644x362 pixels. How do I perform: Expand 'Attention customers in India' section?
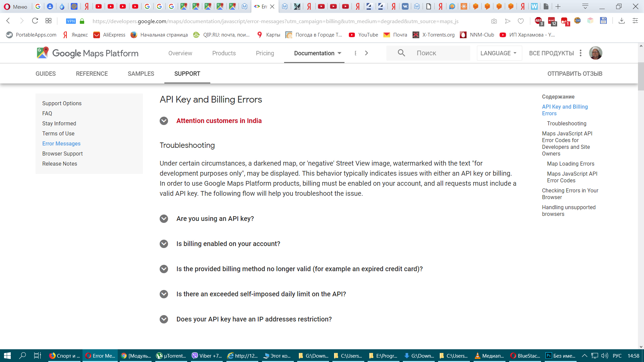tap(164, 121)
